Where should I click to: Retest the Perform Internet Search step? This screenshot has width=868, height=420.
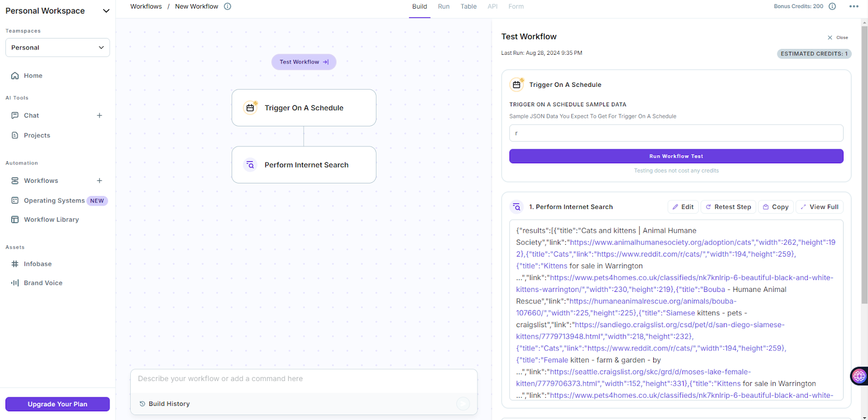[728, 207]
